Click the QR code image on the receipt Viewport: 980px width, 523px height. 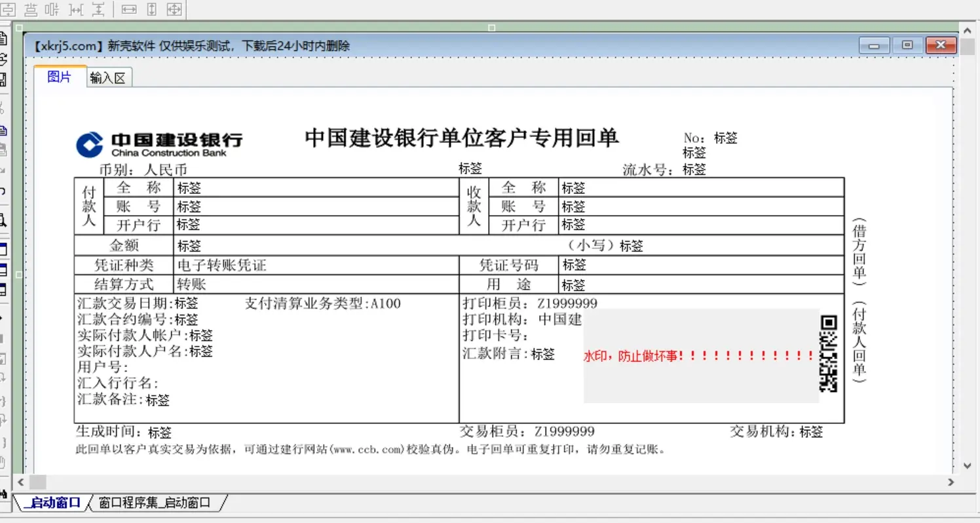[829, 354]
